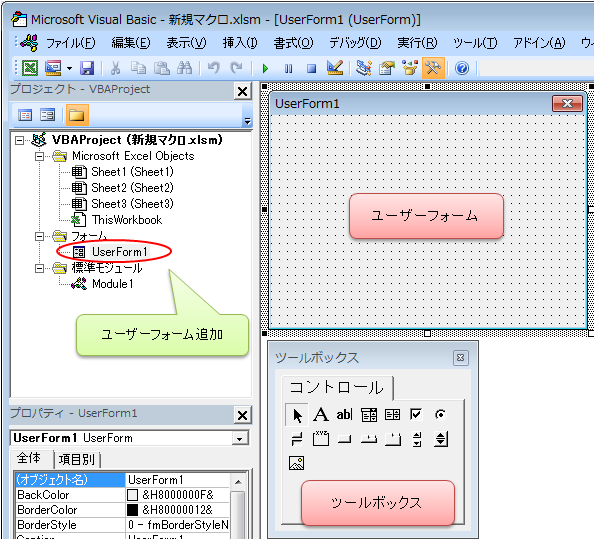Open the アドイン(A) menu

tap(539, 43)
